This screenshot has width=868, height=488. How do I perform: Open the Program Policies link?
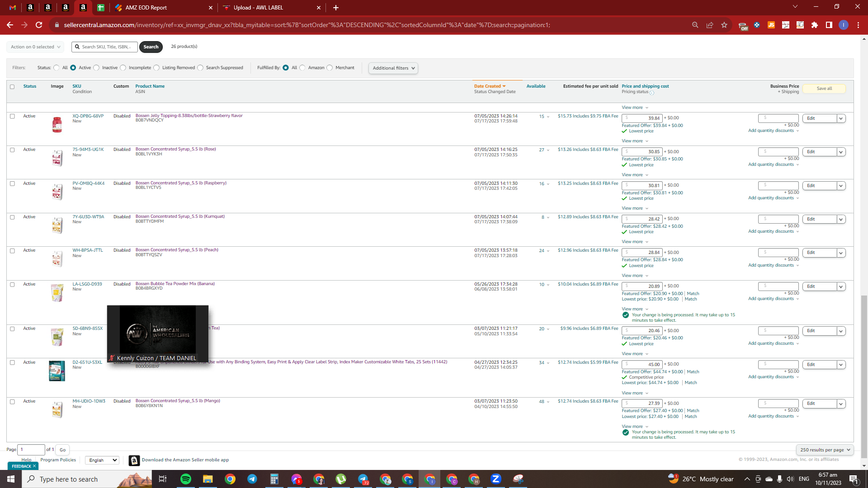(58, 460)
